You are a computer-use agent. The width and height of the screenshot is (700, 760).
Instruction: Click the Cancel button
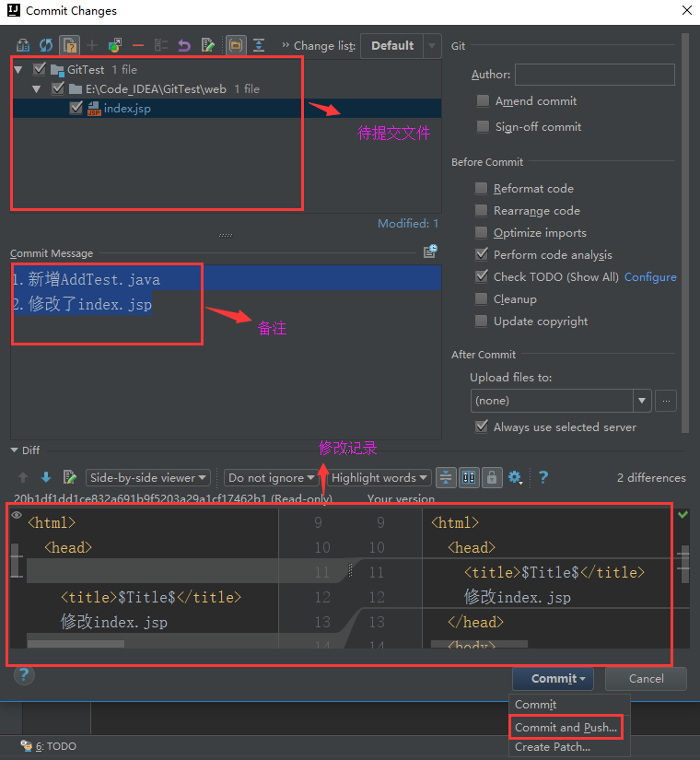[646, 679]
